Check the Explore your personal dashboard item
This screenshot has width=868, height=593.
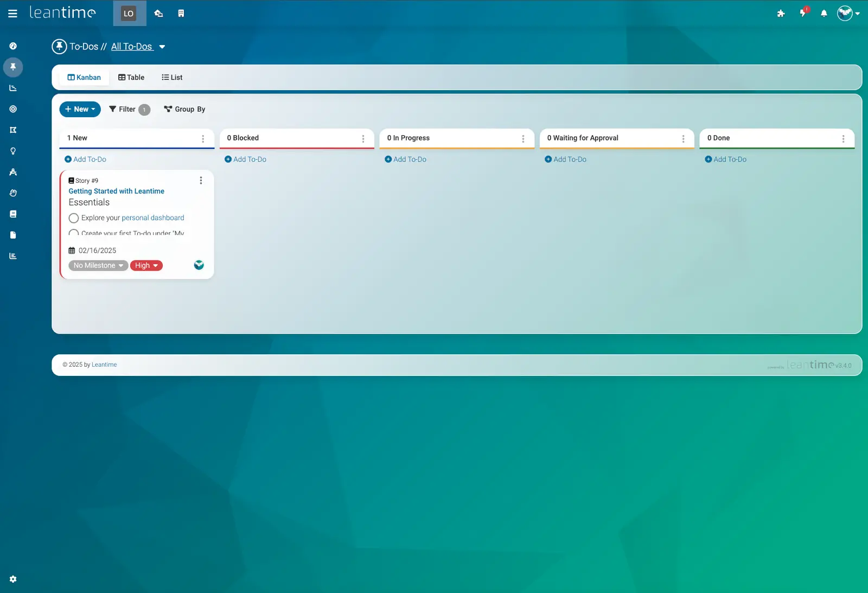[x=74, y=218]
